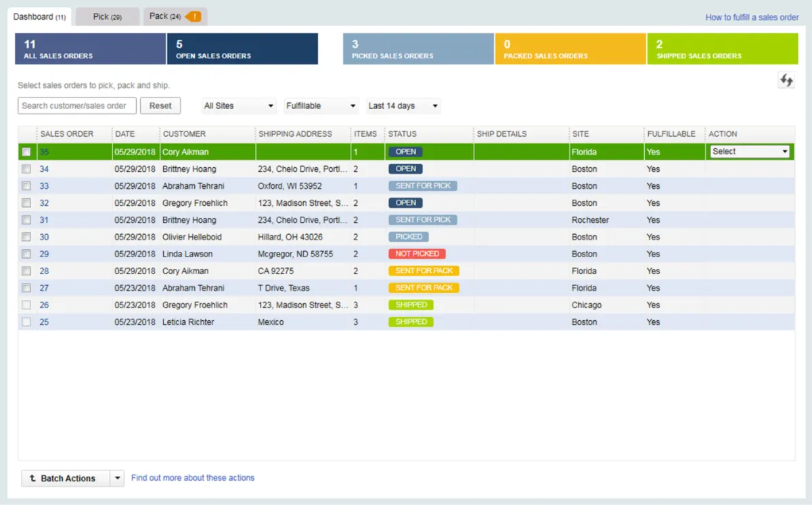Open the All Sites dropdown filter
This screenshot has height=505, width=812.
click(239, 106)
